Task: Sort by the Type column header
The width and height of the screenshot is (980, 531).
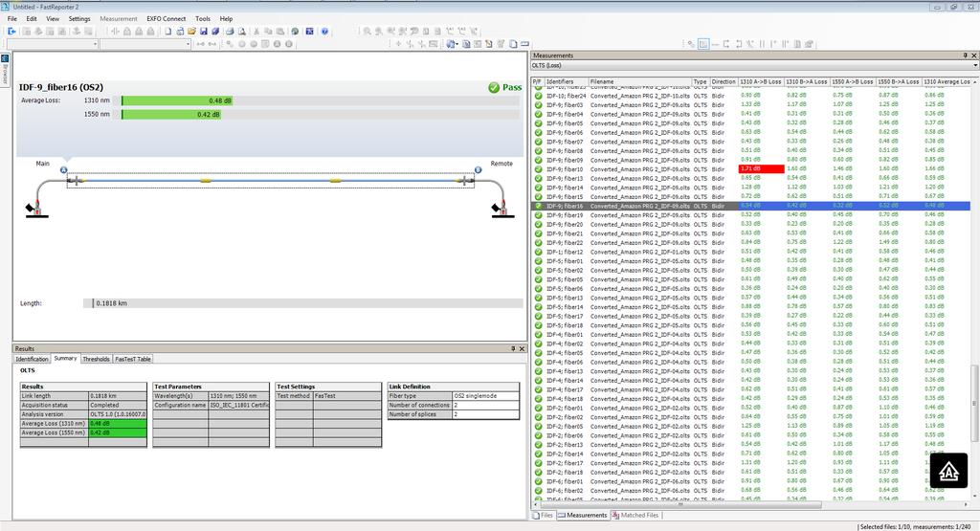Action: tap(700, 82)
